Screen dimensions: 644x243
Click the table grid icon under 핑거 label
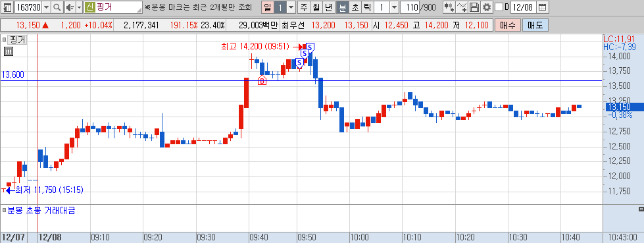8,51
